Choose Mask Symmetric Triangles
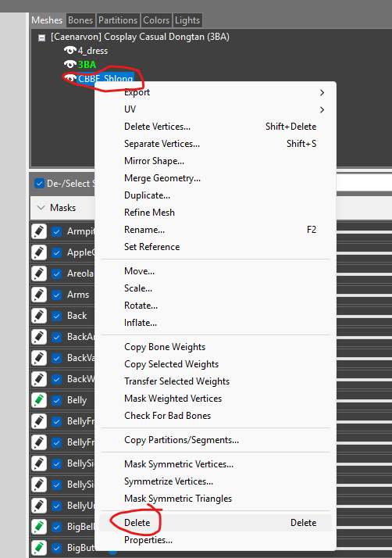 [216, 499]
